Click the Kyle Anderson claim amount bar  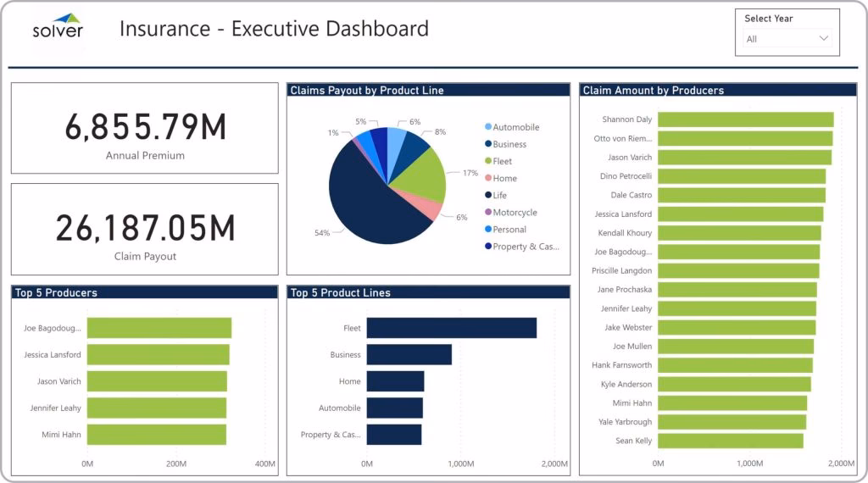(x=735, y=384)
